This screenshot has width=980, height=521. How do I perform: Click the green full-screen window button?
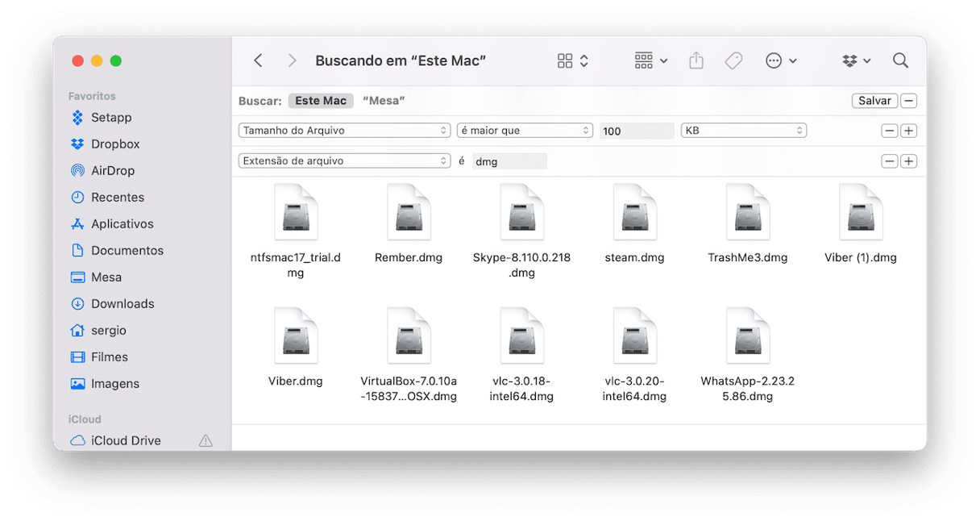(x=116, y=60)
